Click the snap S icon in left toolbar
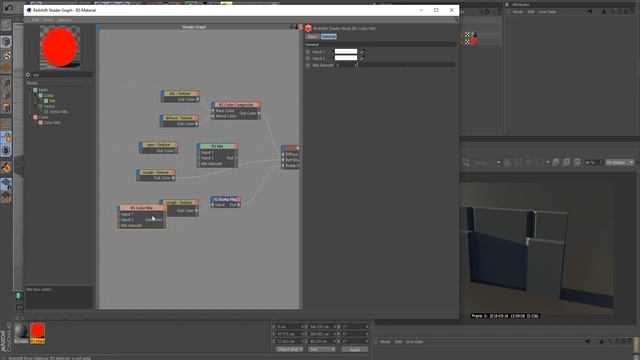Image resolution: width=640 pixels, height=360 pixels. pyautogui.click(x=6, y=151)
